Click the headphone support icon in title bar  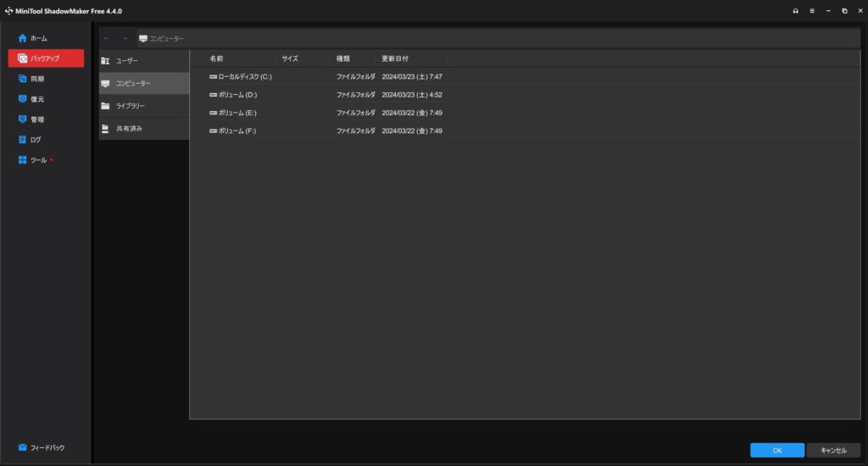796,11
